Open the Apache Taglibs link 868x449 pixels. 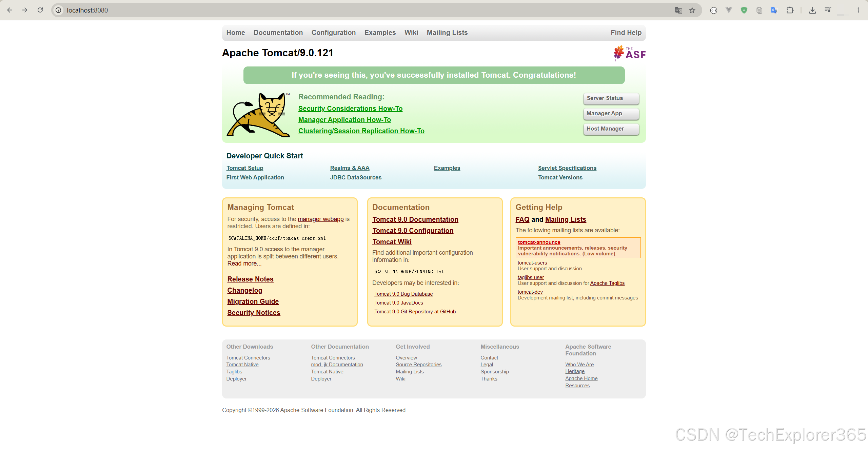[x=607, y=283]
